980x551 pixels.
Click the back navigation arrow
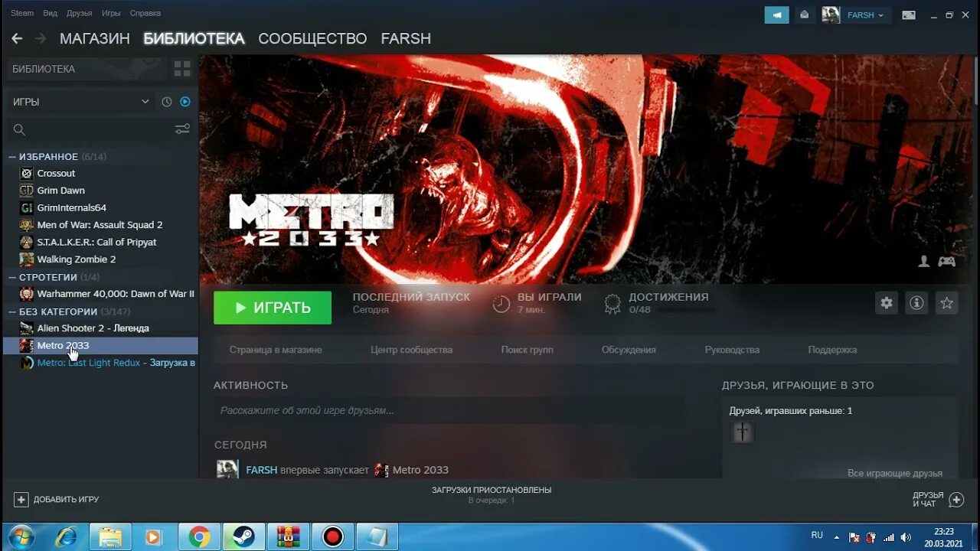[x=17, y=38]
